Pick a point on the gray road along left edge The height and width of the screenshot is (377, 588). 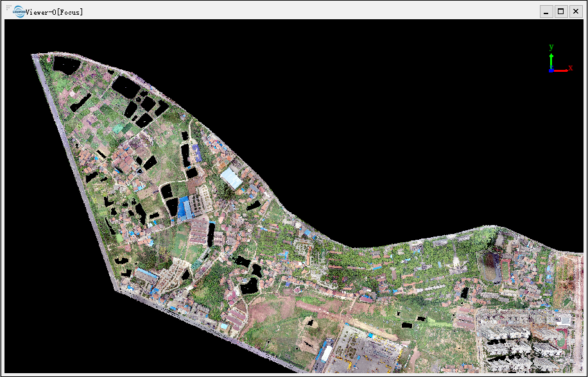[x=75, y=169]
